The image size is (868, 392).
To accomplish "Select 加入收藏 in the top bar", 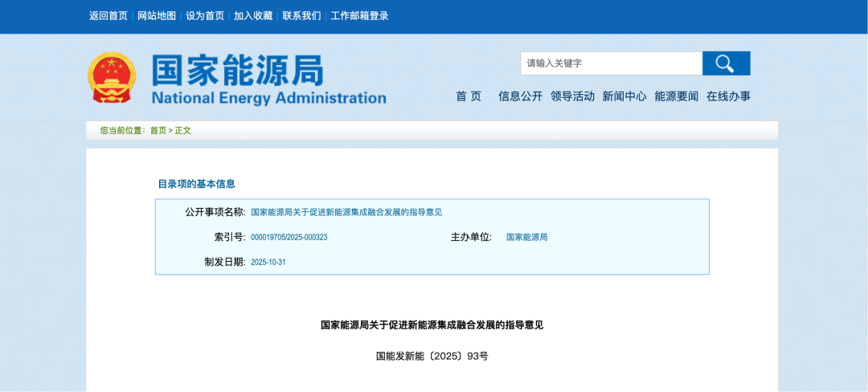I will [x=253, y=16].
